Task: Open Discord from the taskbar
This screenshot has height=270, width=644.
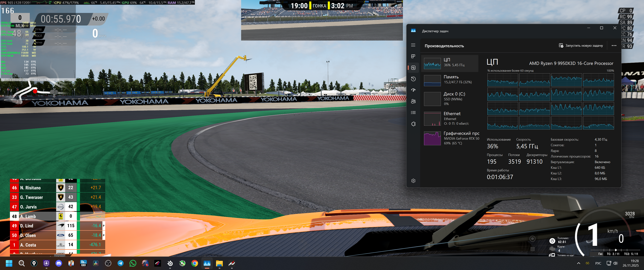Action: (x=59, y=263)
